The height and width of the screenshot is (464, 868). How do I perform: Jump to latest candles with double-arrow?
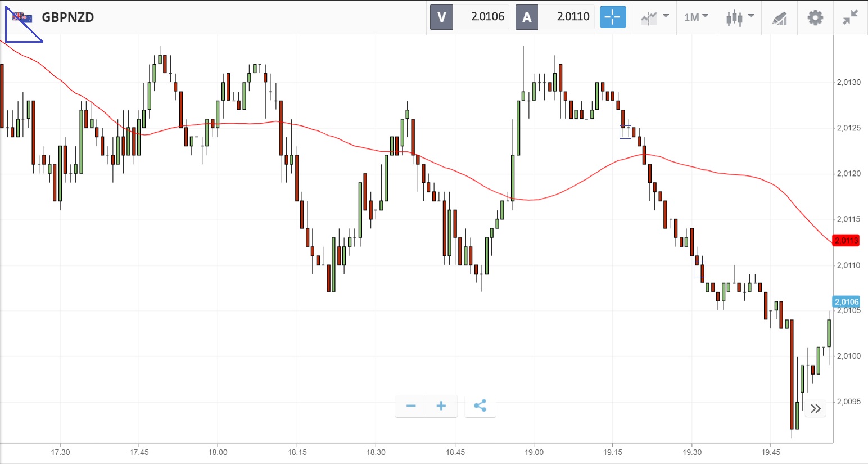pos(816,408)
